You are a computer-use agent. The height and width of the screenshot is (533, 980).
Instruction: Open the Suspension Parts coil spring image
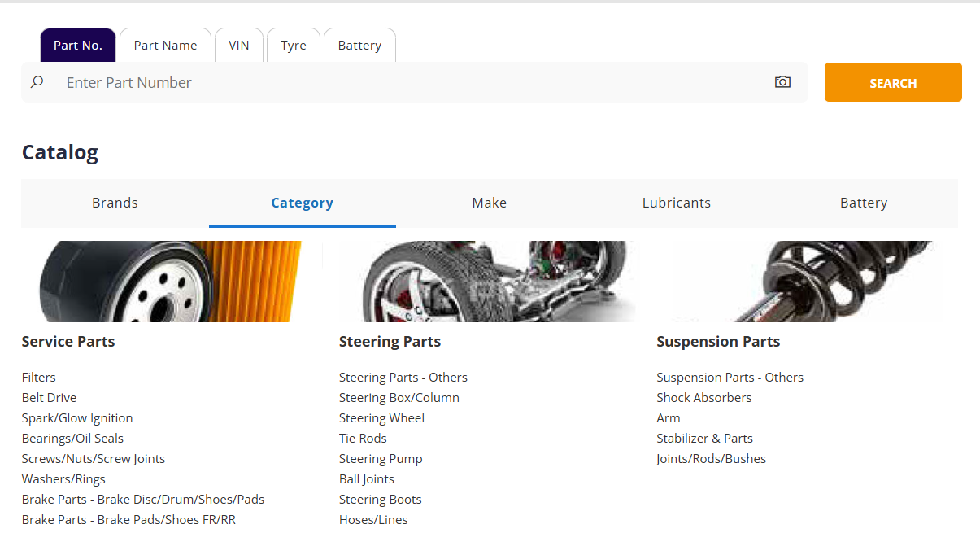[x=806, y=282]
